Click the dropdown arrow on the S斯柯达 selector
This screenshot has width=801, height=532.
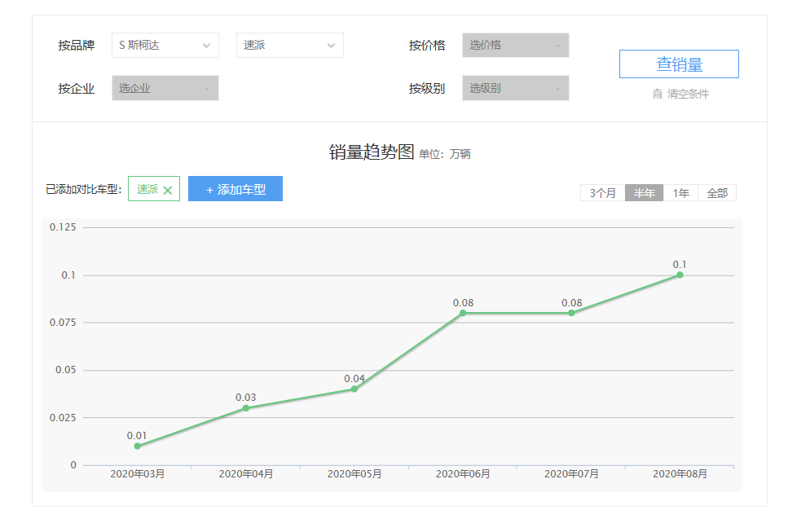(208, 46)
